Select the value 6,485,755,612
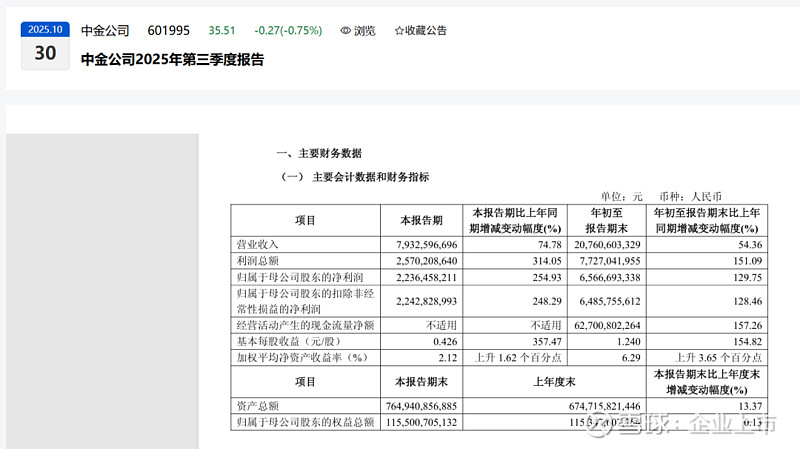This screenshot has width=800, height=449. (610, 302)
